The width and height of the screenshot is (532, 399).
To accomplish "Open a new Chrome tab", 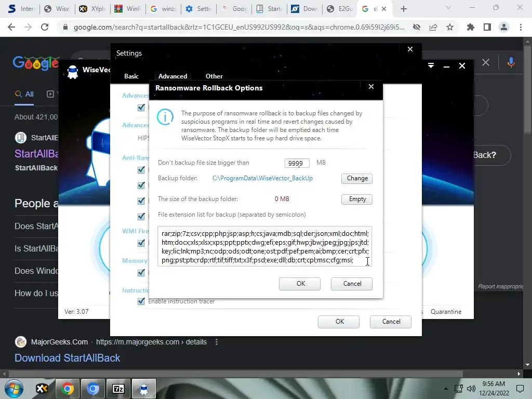I will click(403, 9).
